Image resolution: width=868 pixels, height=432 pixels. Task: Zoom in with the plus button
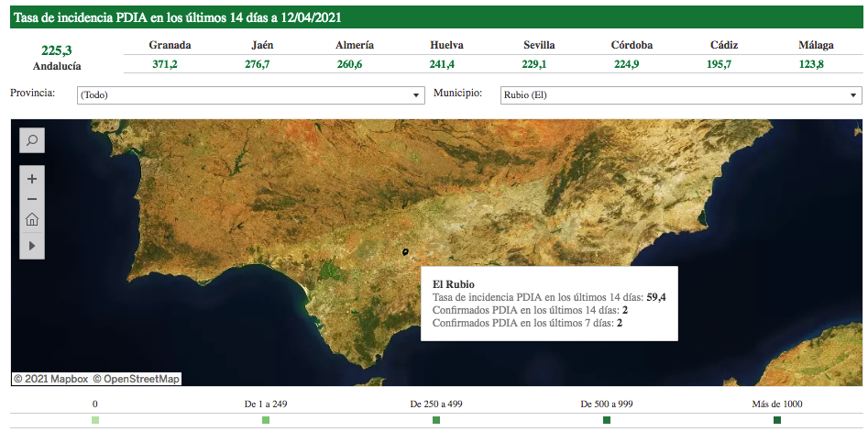pos(32,179)
